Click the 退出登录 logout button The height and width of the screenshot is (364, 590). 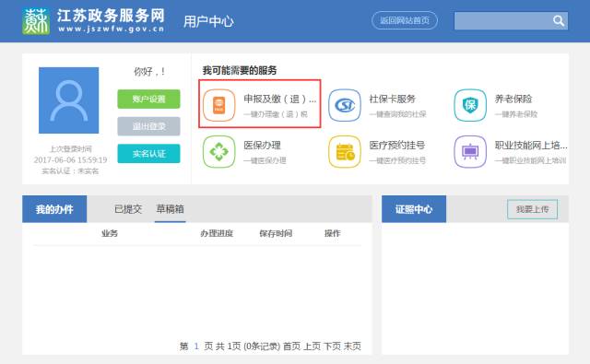148,126
